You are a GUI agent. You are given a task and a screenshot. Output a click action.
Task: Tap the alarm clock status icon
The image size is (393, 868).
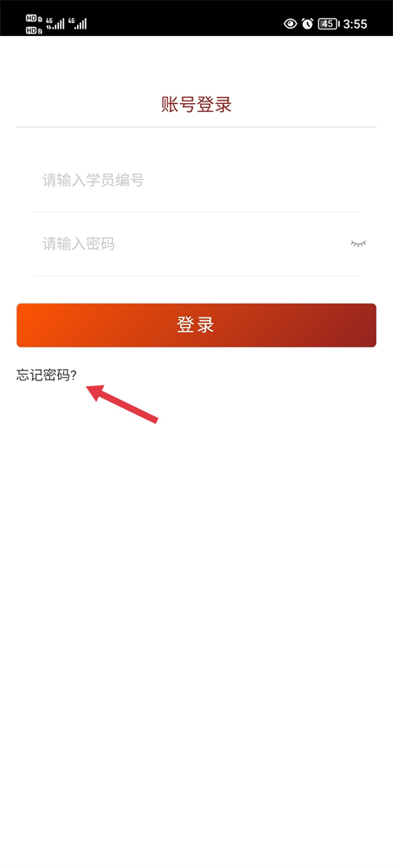coord(308,23)
